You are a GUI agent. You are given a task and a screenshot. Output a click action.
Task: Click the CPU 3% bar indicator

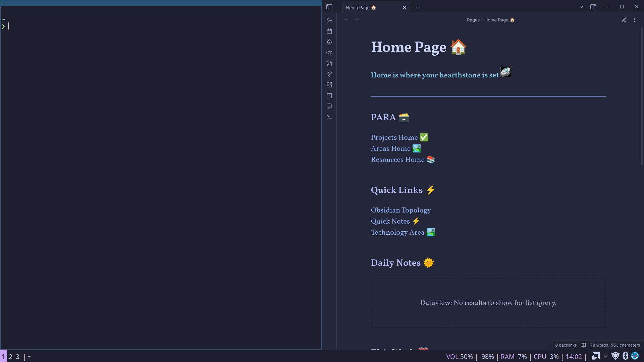pyautogui.click(x=546, y=357)
